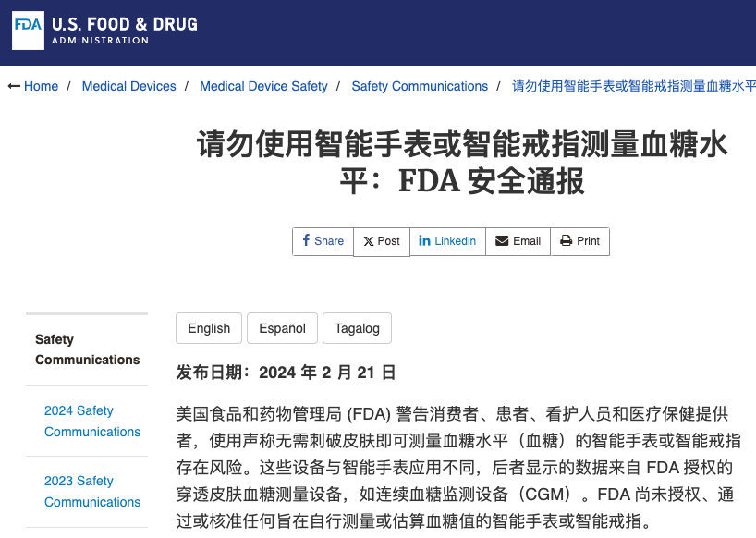Switch page language to Tagalog
756x538 pixels.
point(357,328)
